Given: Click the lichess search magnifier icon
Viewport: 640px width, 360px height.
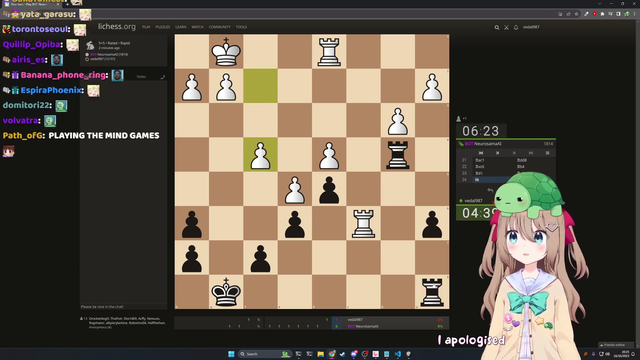Looking at the screenshot, I should pos(497,27).
